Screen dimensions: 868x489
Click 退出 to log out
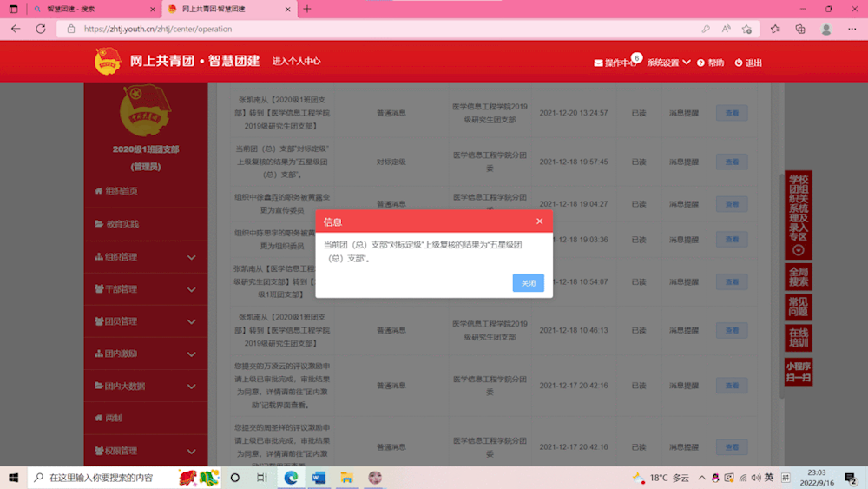pos(748,63)
